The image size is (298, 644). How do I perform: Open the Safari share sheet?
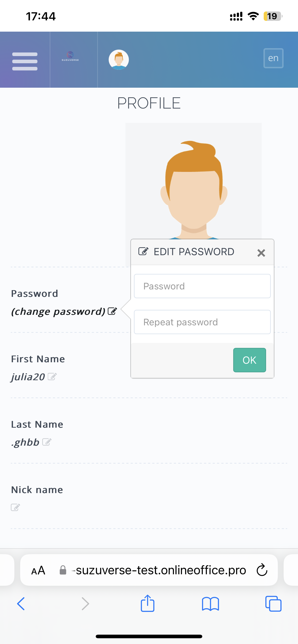click(x=148, y=604)
